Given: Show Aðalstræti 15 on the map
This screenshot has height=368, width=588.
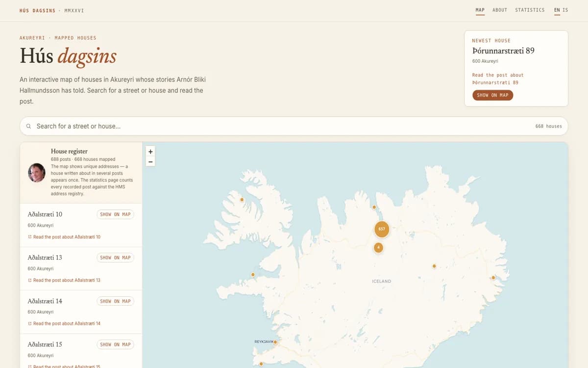Looking at the screenshot, I should 115,344.
